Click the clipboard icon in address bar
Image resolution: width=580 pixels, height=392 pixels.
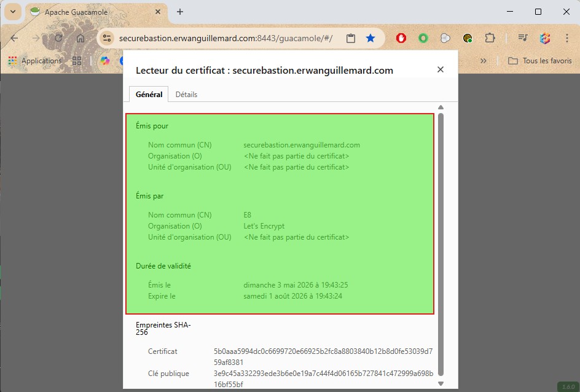click(351, 38)
